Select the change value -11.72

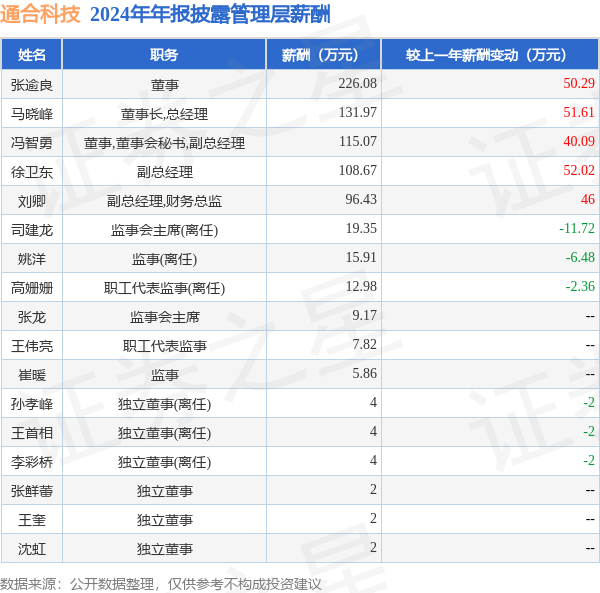[577, 229]
